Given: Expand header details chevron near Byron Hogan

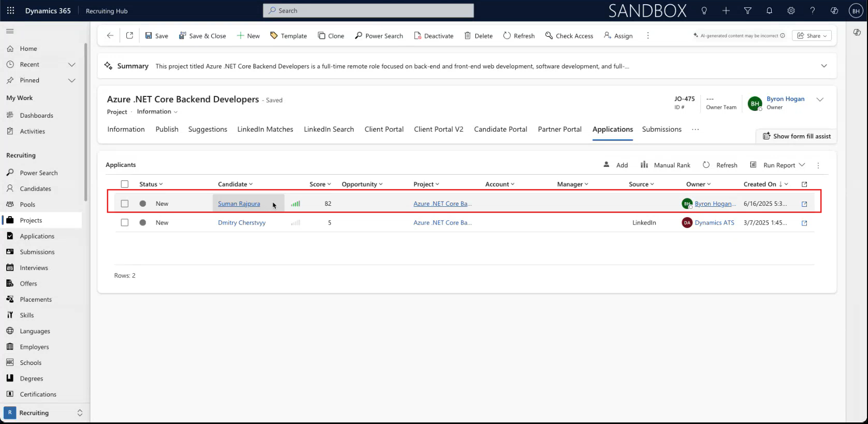Looking at the screenshot, I should pyautogui.click(x=820, y=100).
